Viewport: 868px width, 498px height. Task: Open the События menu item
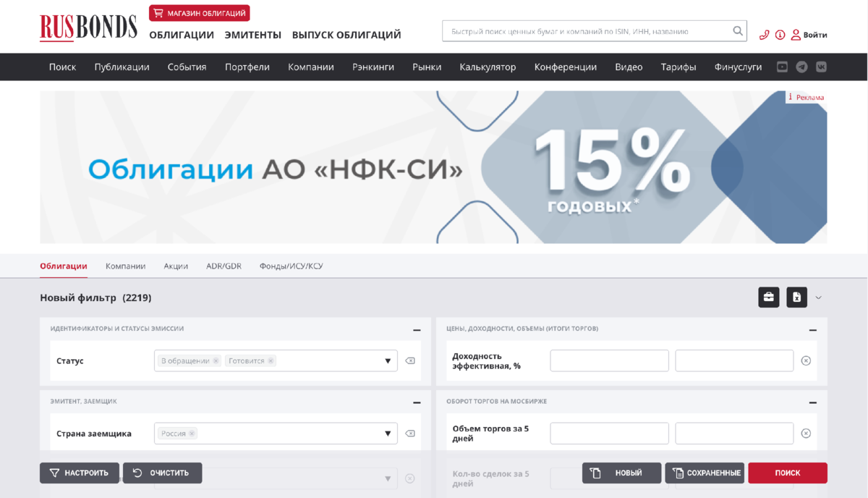(187, 67)
